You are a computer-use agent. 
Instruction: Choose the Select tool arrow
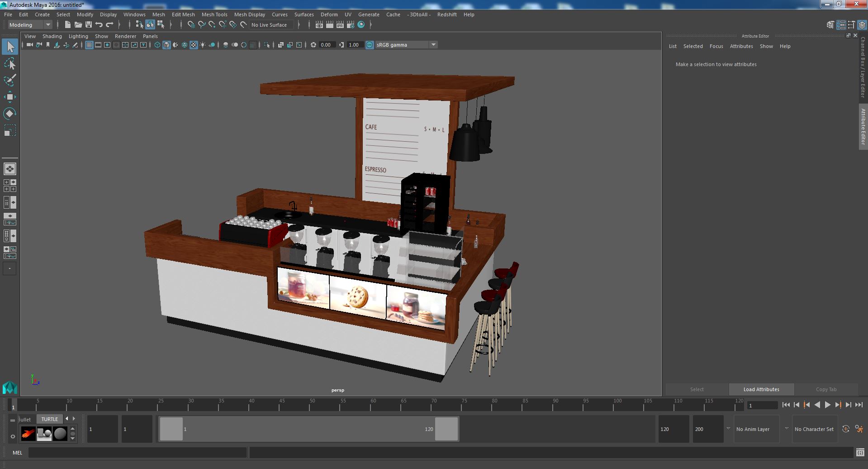point(10,47)
